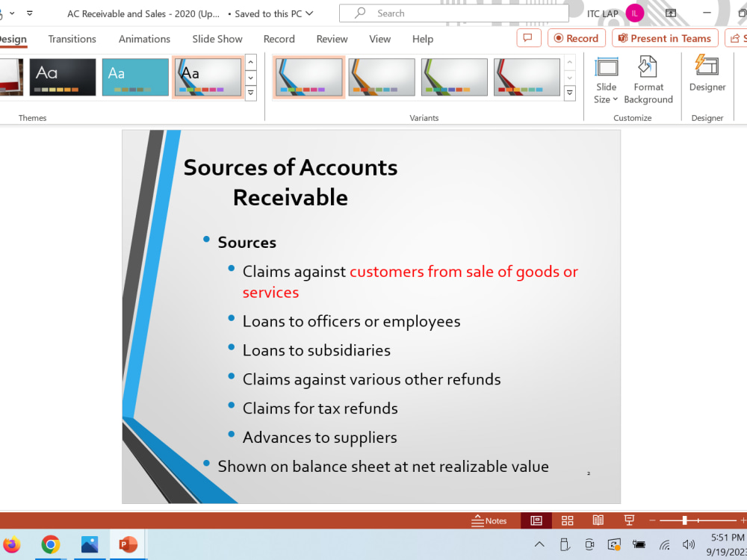The image size is (747, 560).
Task: Click the IL account avatar
Action: pyautogui.click(x=634, y=13)
